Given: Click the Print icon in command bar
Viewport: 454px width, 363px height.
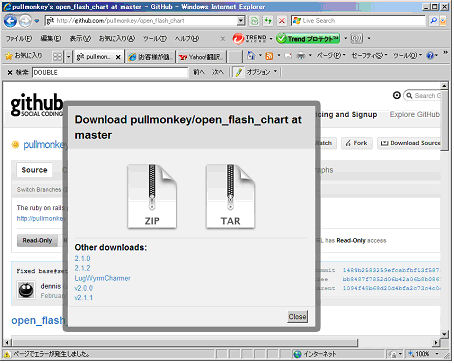Looking at the screenshot, I should click(301, 56).
